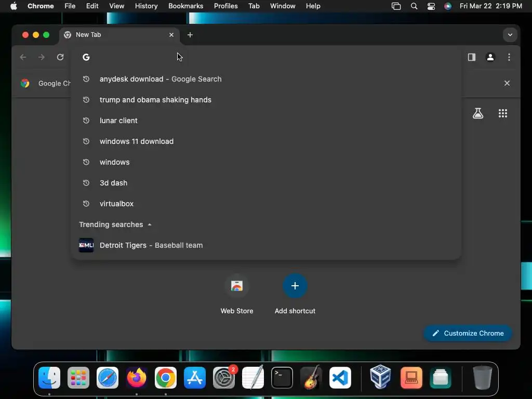Open the View menu

coord(116,6)
